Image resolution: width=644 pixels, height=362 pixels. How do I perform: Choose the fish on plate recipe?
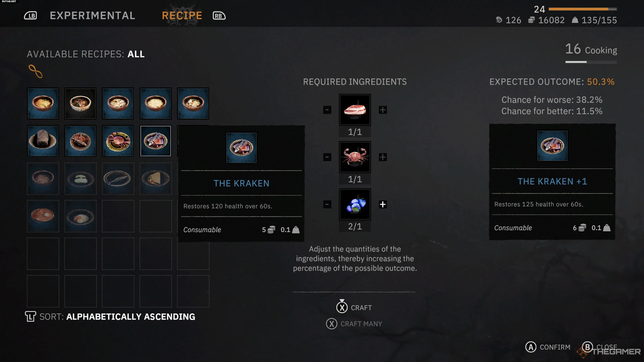118,178
